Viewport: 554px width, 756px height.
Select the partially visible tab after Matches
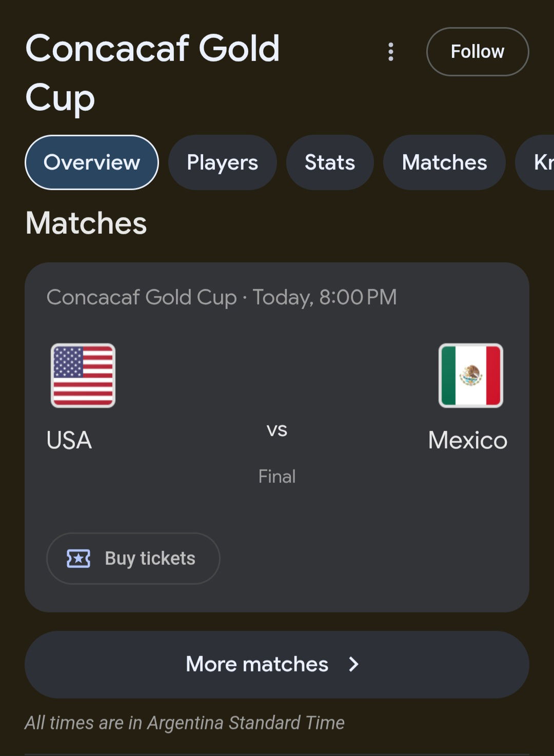[536, 162]
